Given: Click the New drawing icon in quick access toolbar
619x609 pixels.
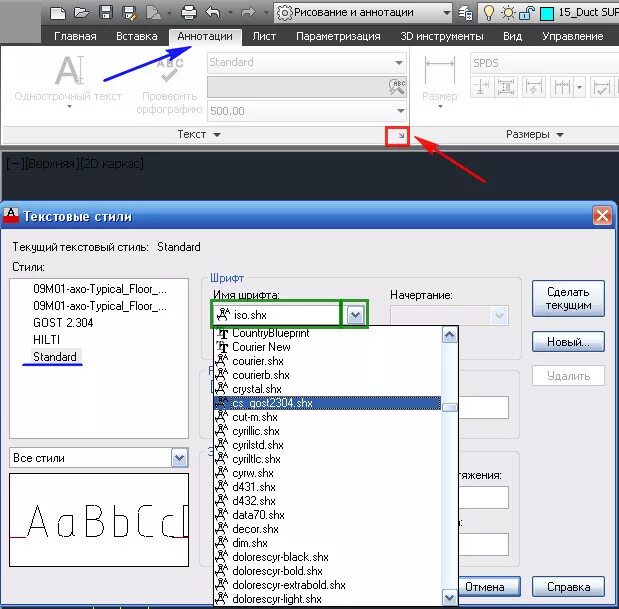Looking at the screenshot, I should [x=58, y=13].
